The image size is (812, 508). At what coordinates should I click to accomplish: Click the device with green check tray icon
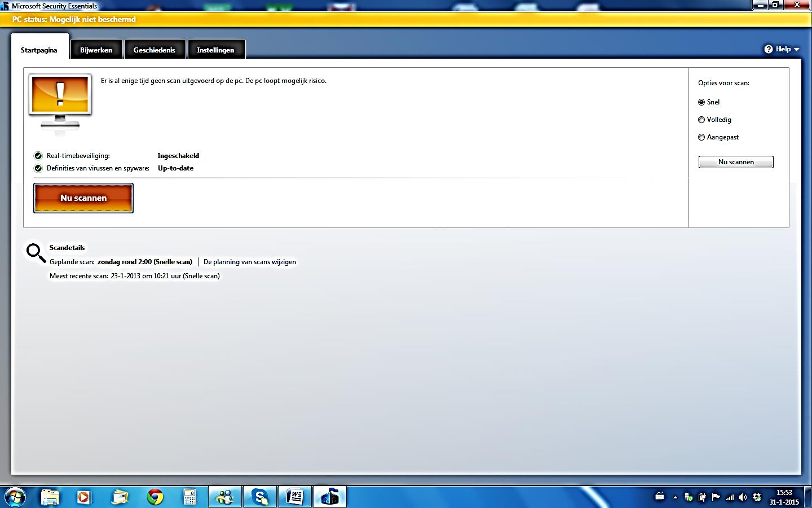tap(689, 497)
